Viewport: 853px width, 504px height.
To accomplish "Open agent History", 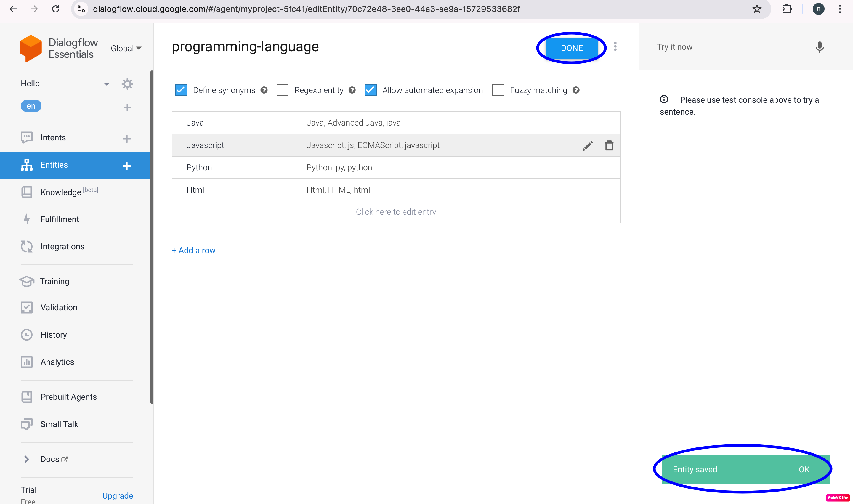I will [x=54, y=335].
